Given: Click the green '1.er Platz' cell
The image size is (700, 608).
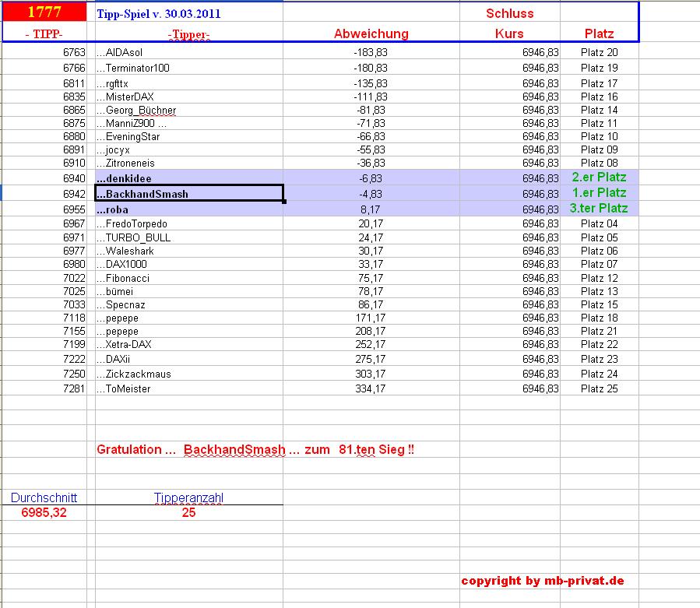Looking at the screenshot, I should [599, 193].
